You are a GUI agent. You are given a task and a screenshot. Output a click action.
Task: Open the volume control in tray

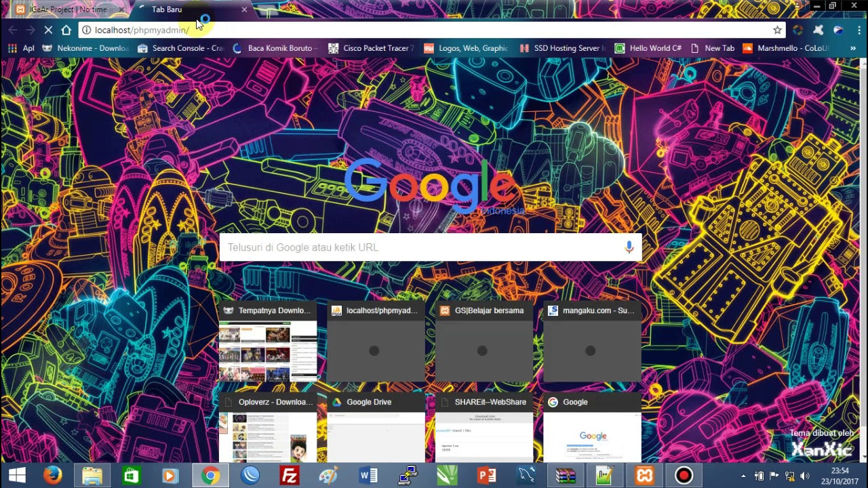pyautogui.click(x=805, y=476)
